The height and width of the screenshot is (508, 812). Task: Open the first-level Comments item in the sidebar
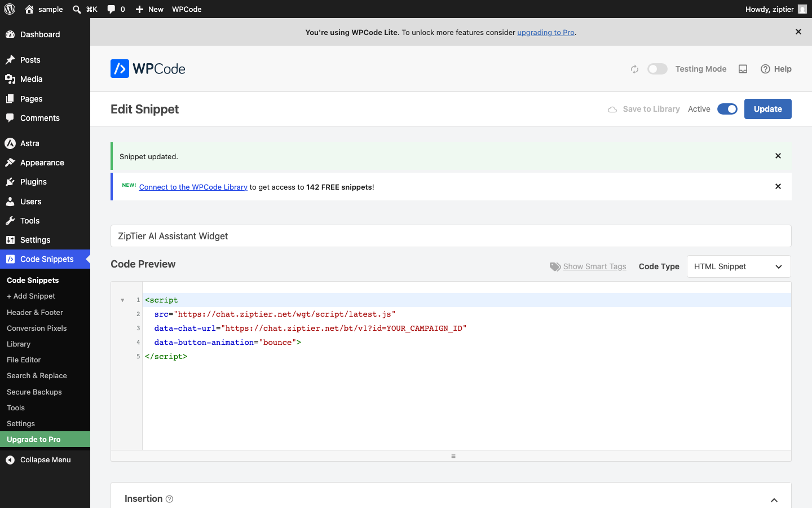45,118
